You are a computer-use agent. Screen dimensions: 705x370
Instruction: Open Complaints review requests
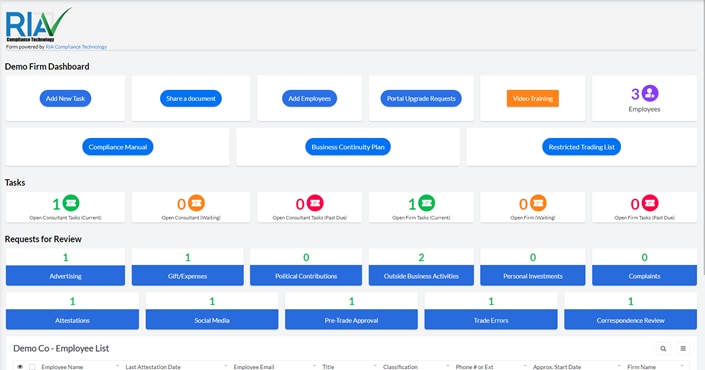pyautogui.click(x=644, y=276)
